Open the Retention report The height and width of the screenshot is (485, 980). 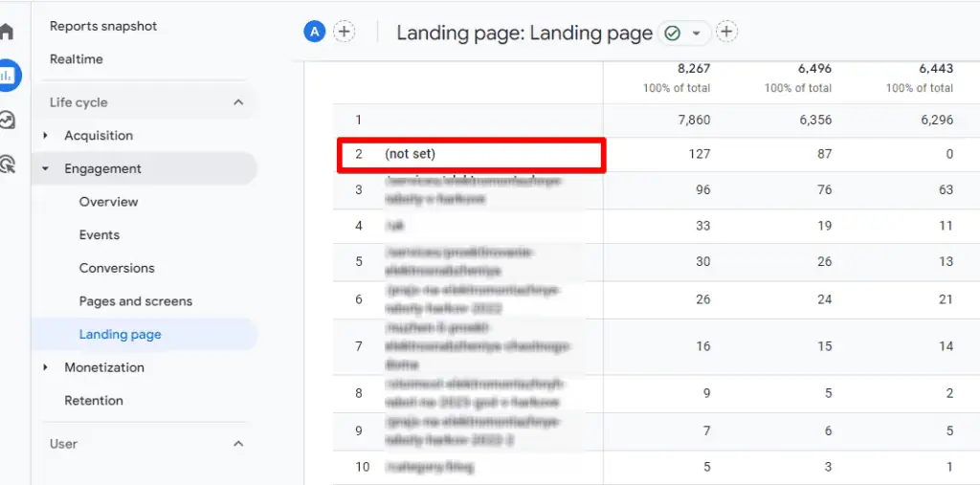tap(94, 401)
